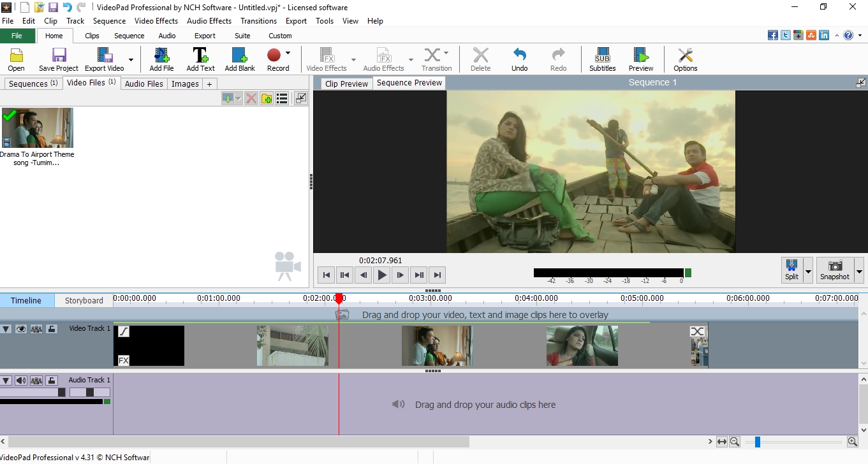Open the Images bin tab
This screenshot has height=464, width=868.
pyautogui.click(x=185, y=83)
